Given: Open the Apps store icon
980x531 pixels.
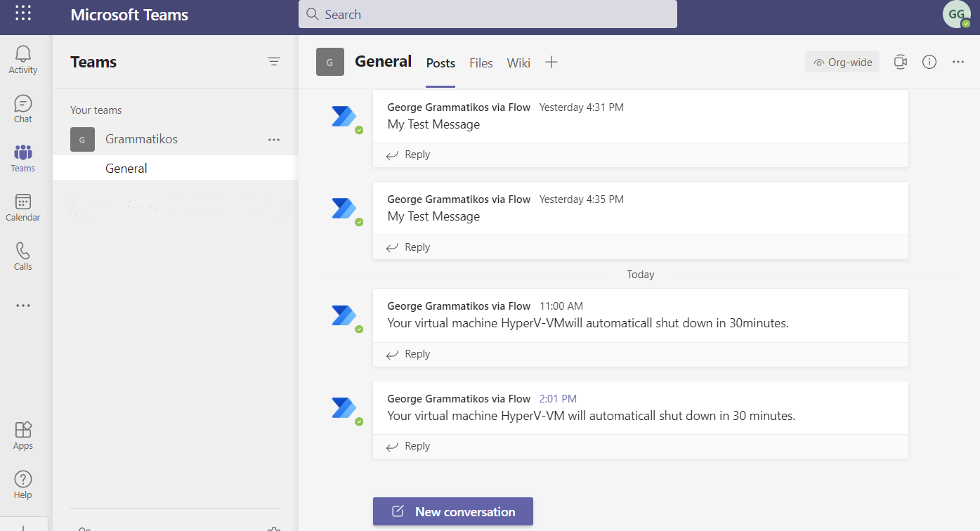Looking at the screenshot, I should click(23, 435).
